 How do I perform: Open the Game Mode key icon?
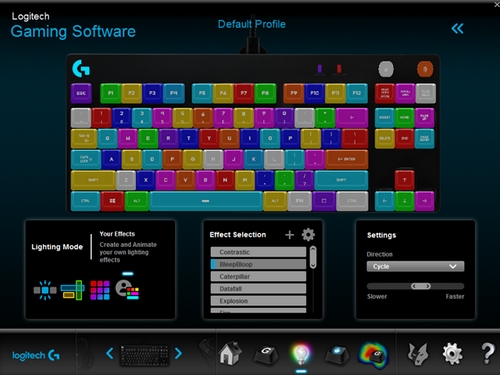point(337,355)
